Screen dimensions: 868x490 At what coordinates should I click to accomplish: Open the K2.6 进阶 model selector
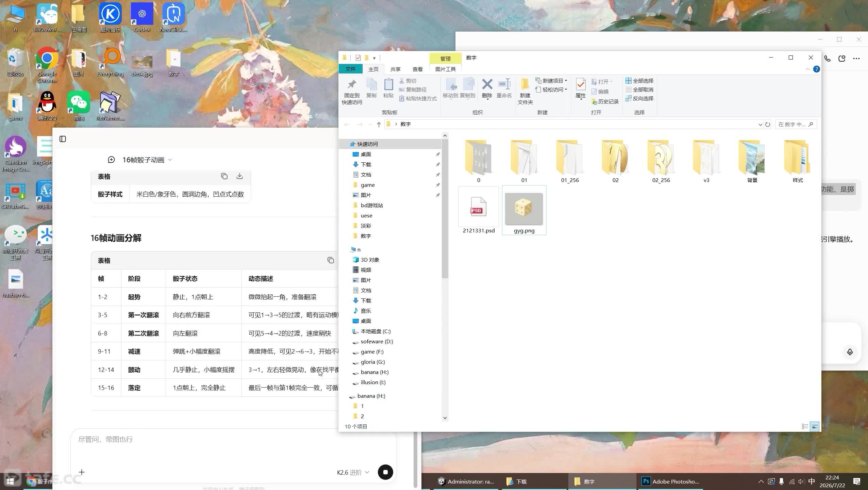point(353,472)
